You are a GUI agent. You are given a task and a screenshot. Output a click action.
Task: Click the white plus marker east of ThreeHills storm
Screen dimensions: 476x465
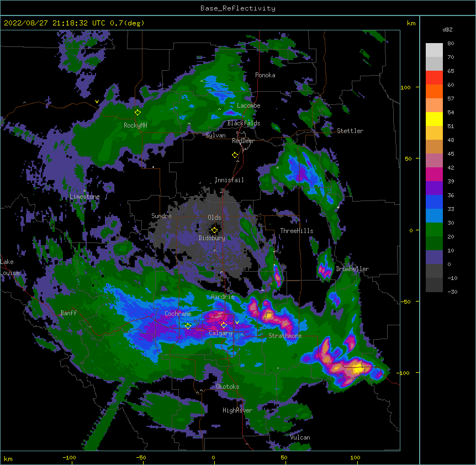(x=338, y=207)
